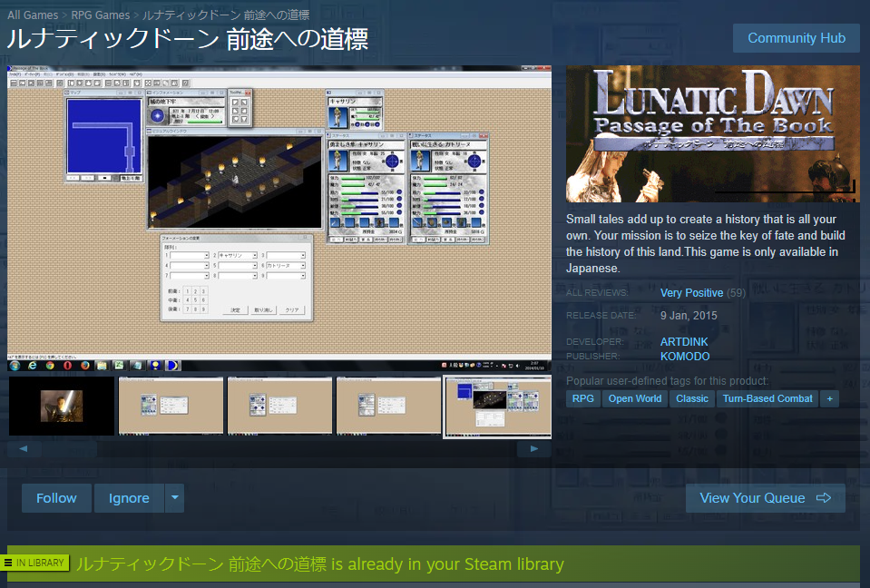Select the RPG tag
Viewport: 870px width, 588px height.
coord(583,399)
